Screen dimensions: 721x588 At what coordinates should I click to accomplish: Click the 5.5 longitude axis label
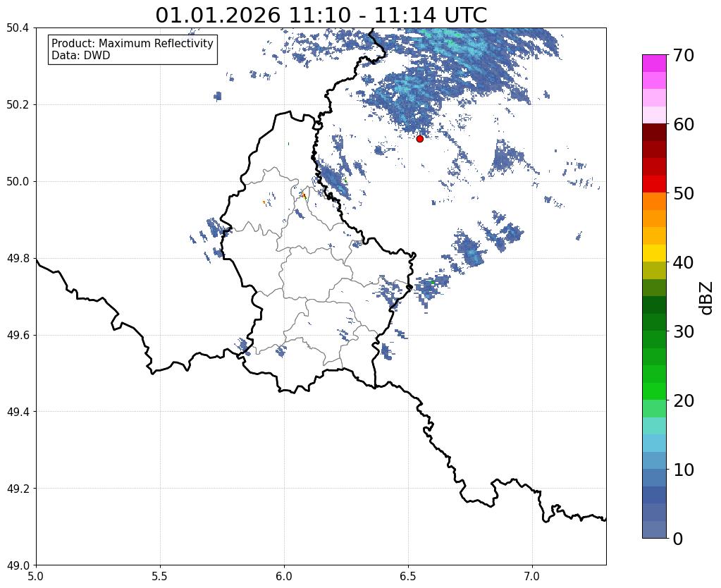160,575
